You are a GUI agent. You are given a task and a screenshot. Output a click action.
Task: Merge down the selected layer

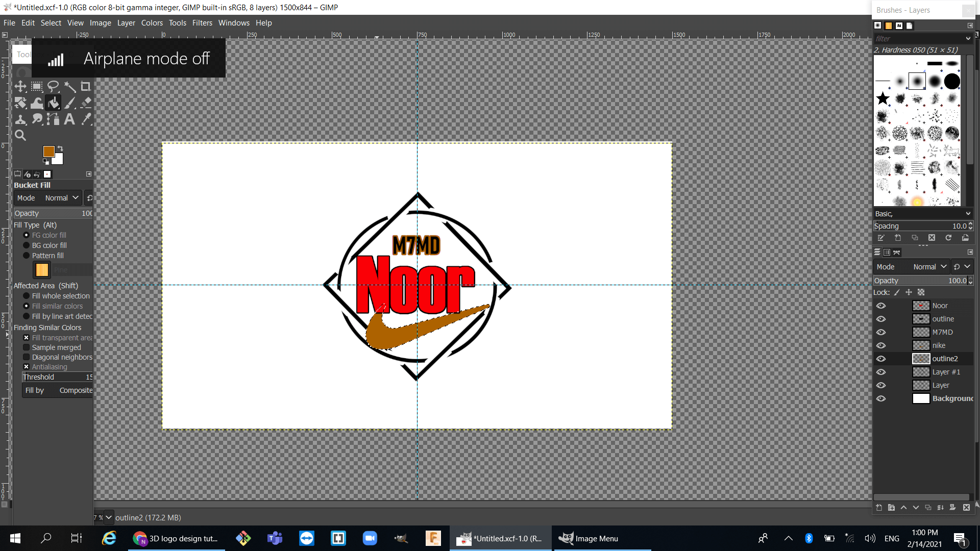coord(940,508)
